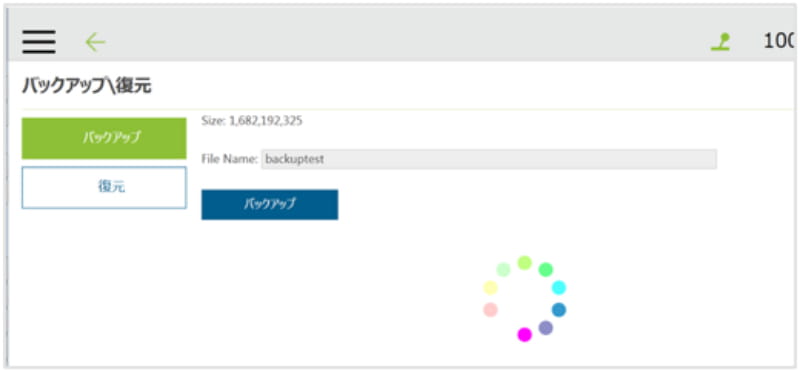
Task: Go back with the green arrow
Action: click(95, 42)
